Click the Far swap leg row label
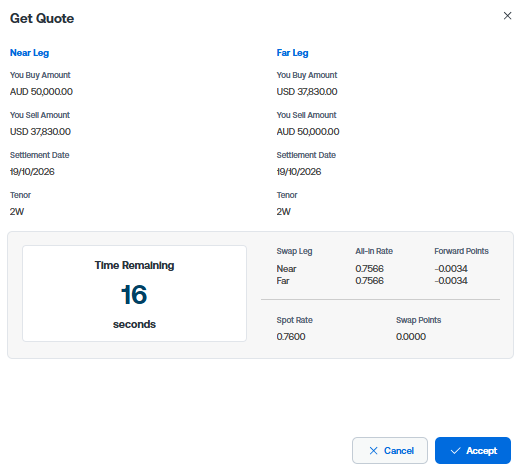The image size is (521, 471). 283,281
